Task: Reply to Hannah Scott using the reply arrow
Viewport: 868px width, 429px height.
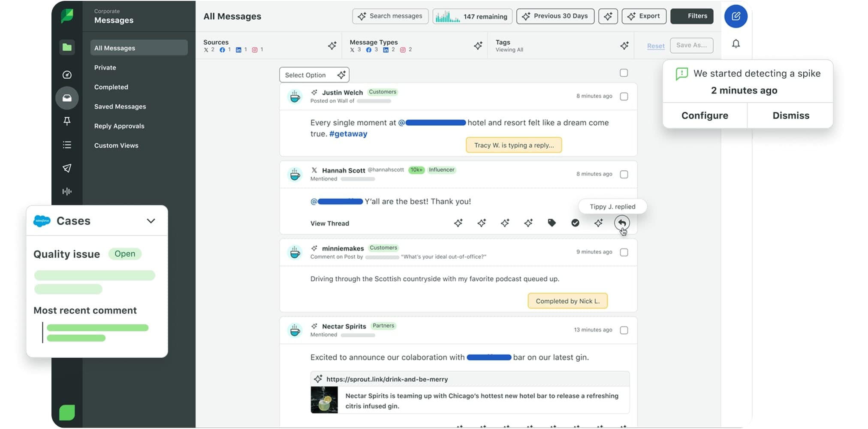Action: [622, 223]
